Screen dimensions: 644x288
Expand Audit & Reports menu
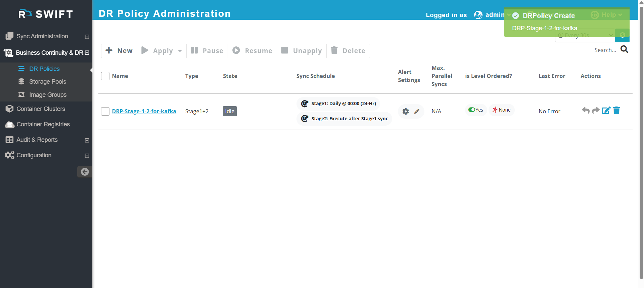[x=87, y=140]
